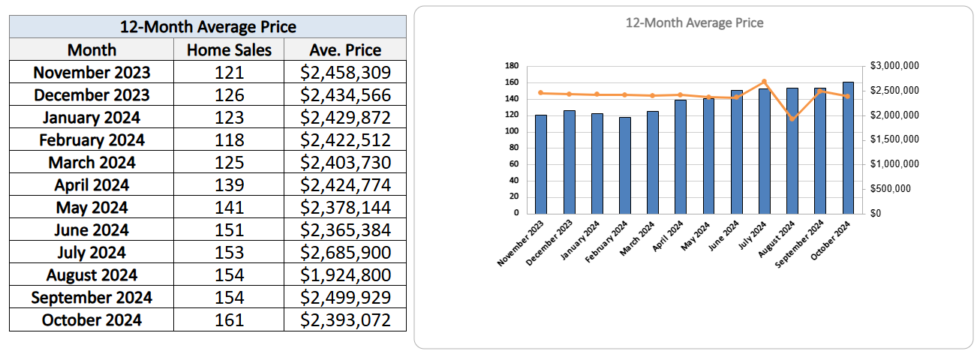
Task: Select the price cell $2,499,929
Action: pyautogui.click(x=345, y=297)
